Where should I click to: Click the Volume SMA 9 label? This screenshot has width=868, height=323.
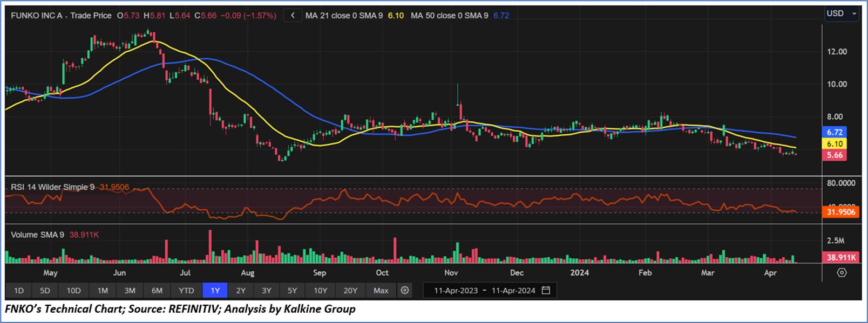coord(37,235)
